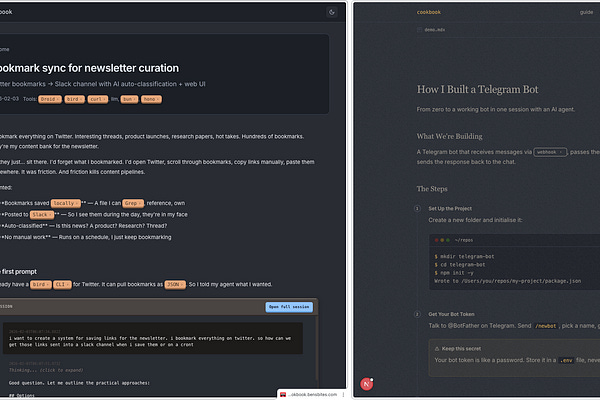
Task: Click the 'No manual work' bullet line
Action: (x=86, y=237)
